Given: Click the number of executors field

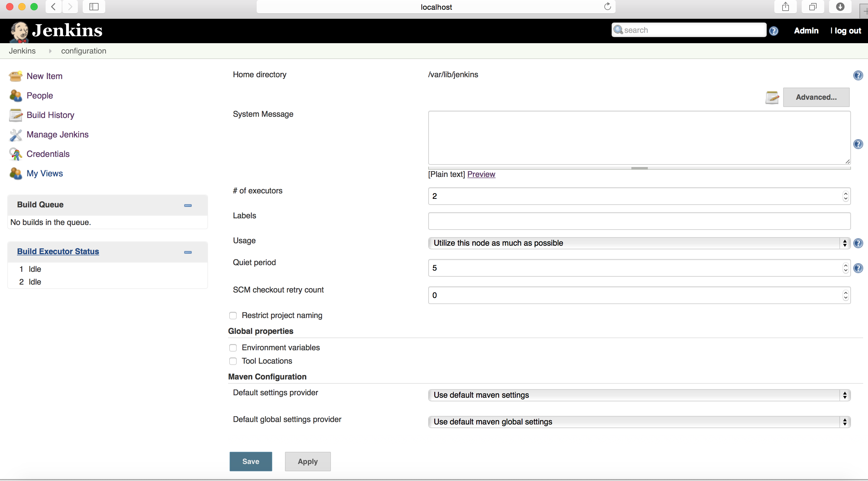Looking at the screenshot, I should point(639,196).
